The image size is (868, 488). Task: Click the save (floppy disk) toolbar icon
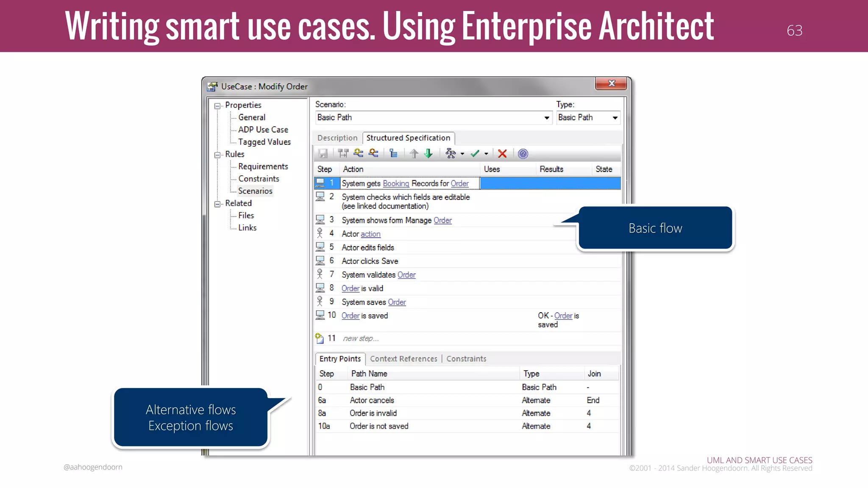tap(323, 154)
